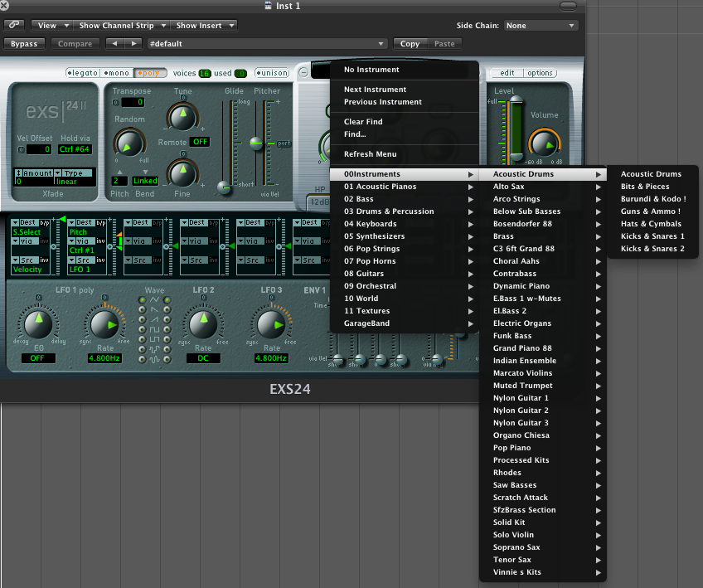
Task: Toggle b/p on S.Select modulation slot
Action: coord(45,222)
